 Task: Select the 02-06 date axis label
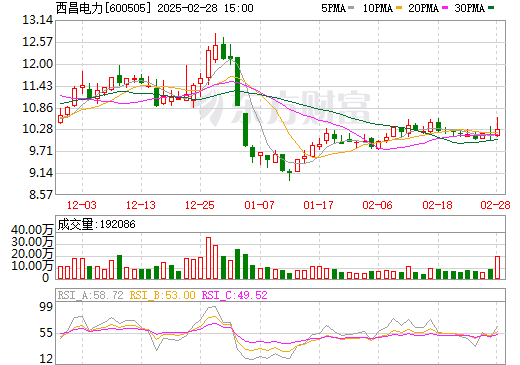(378, 205)
